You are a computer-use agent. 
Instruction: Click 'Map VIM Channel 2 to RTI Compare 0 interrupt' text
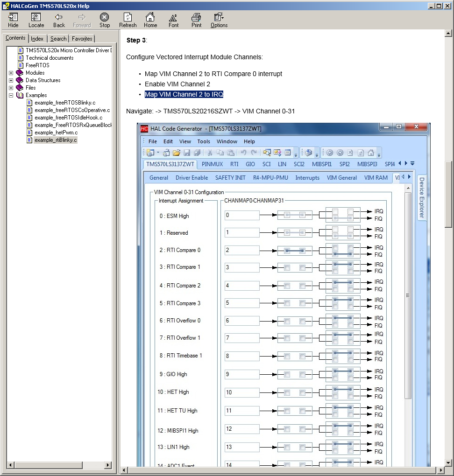[213, 74]
